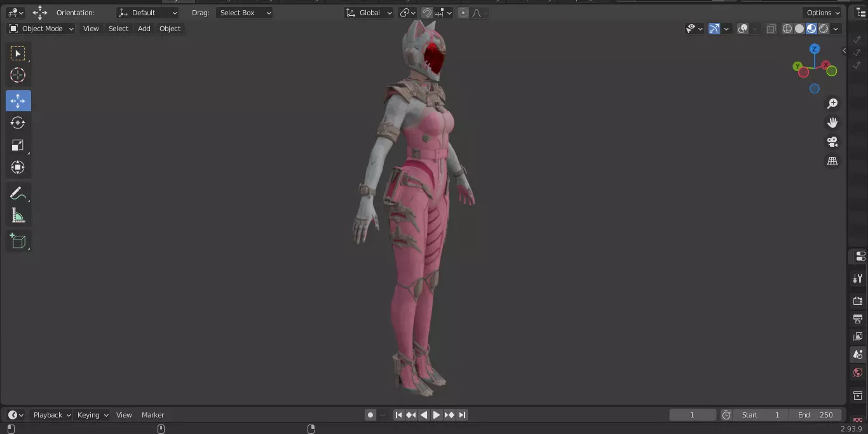The image size is (868, 434).
Task: Open the Add menu
Action: (144, 29)
